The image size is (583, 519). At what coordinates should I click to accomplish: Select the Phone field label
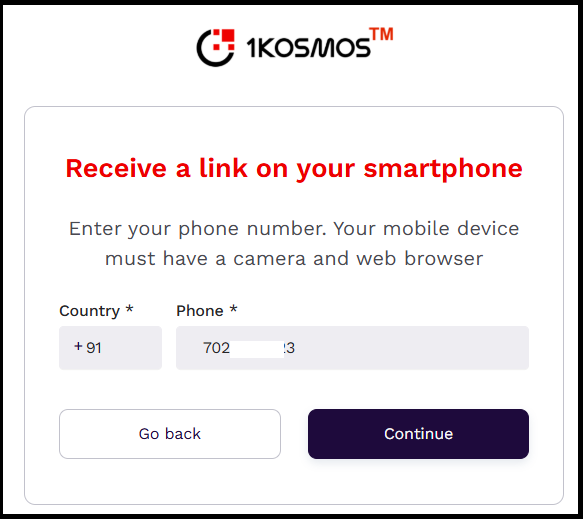tap(200, 311)
